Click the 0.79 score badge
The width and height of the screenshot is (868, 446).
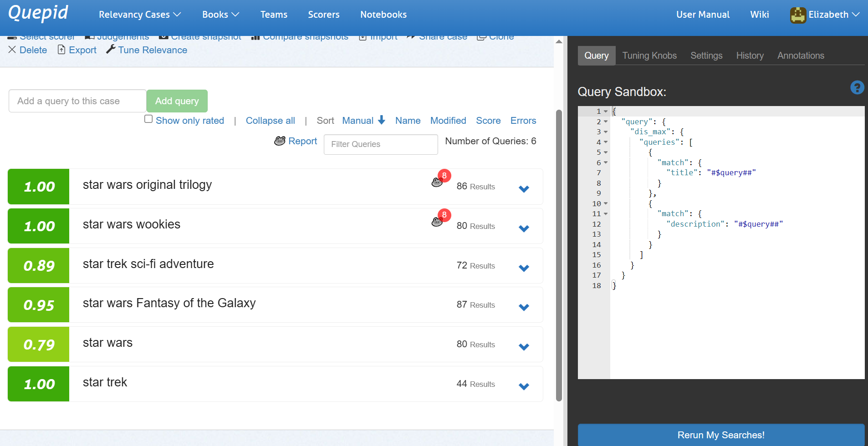[x=39, y=345]
